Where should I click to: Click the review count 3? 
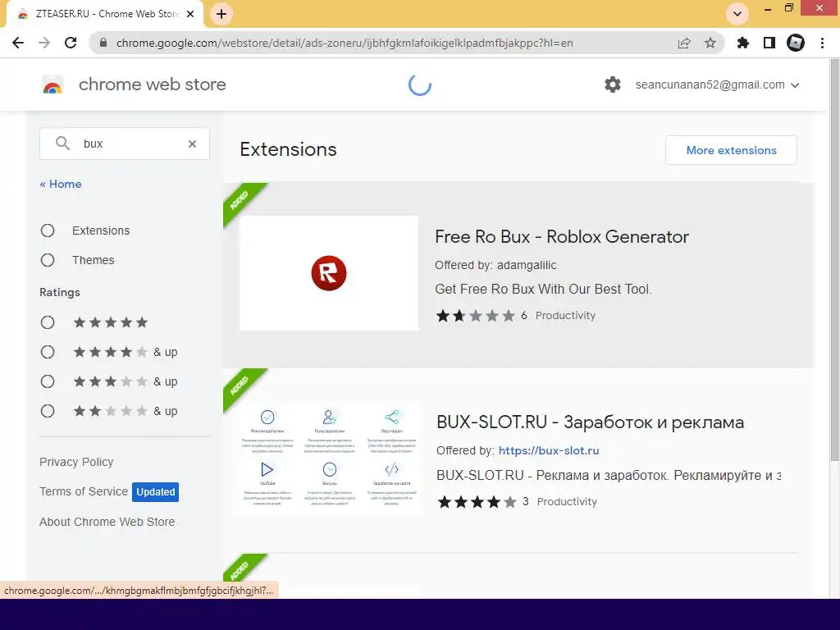526,501
